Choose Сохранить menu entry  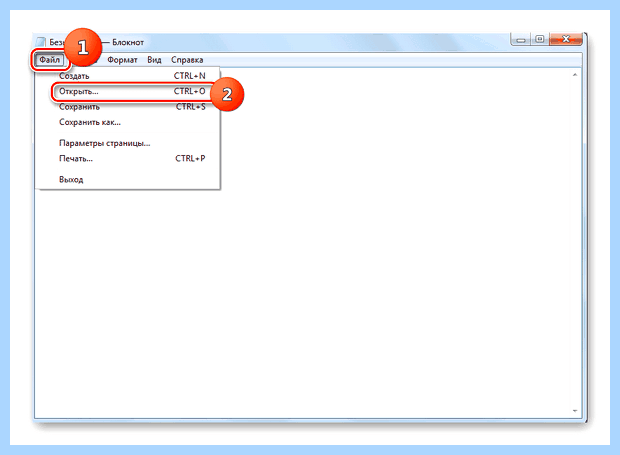[128, 107]
